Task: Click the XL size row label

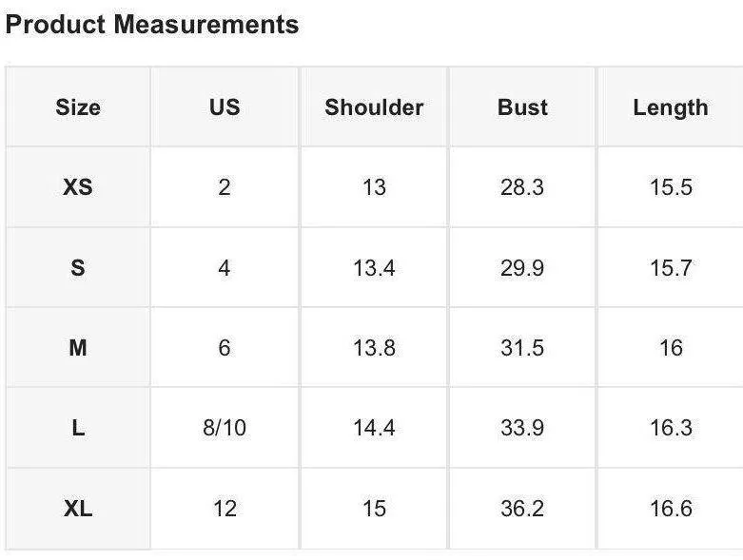Action: coord(78,510)
